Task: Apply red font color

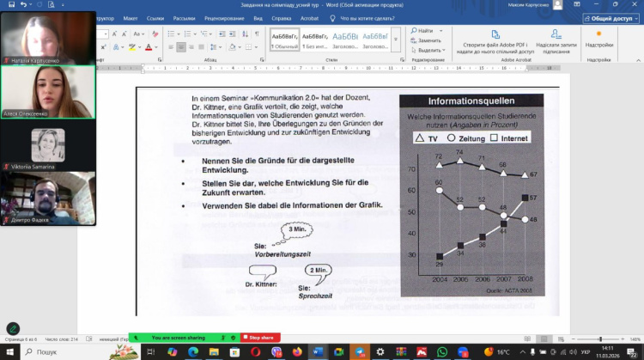Action: tap(149, 47)
